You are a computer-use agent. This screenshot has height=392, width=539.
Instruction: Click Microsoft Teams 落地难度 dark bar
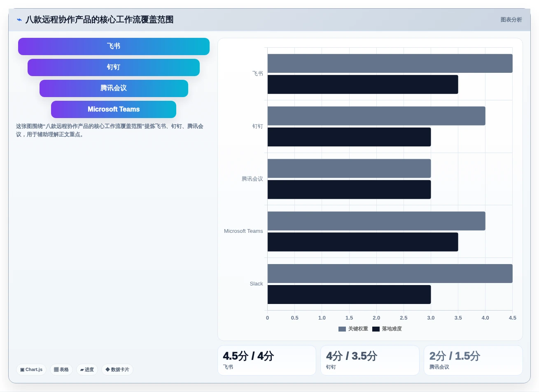point(363,242)
